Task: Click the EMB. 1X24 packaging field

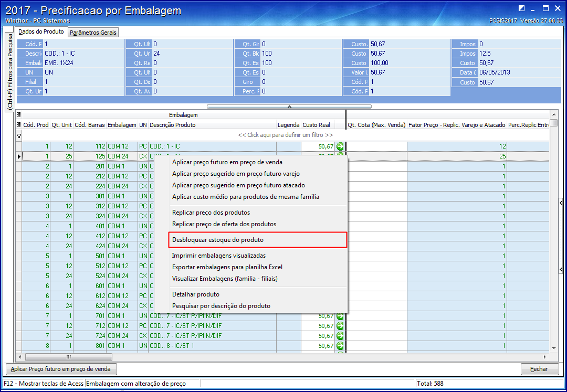Action: [x=83, y=63]
